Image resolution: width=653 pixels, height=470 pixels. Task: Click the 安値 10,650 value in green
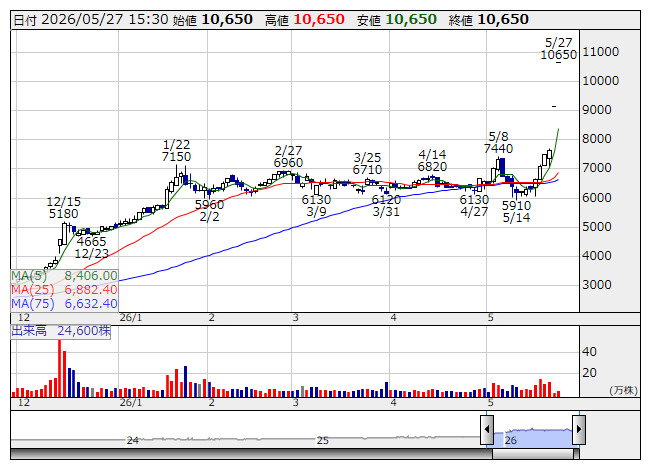pyautogui.click(x=397, y=20)
